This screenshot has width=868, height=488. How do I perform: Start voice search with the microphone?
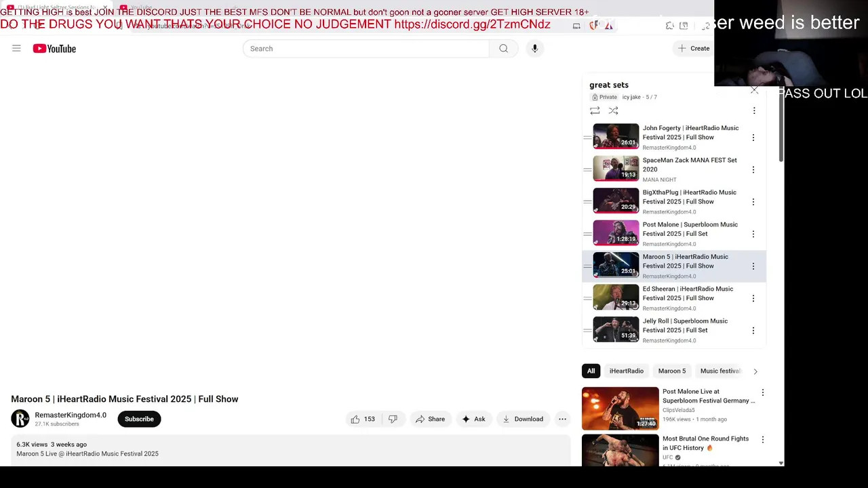(x=534, y=48)
